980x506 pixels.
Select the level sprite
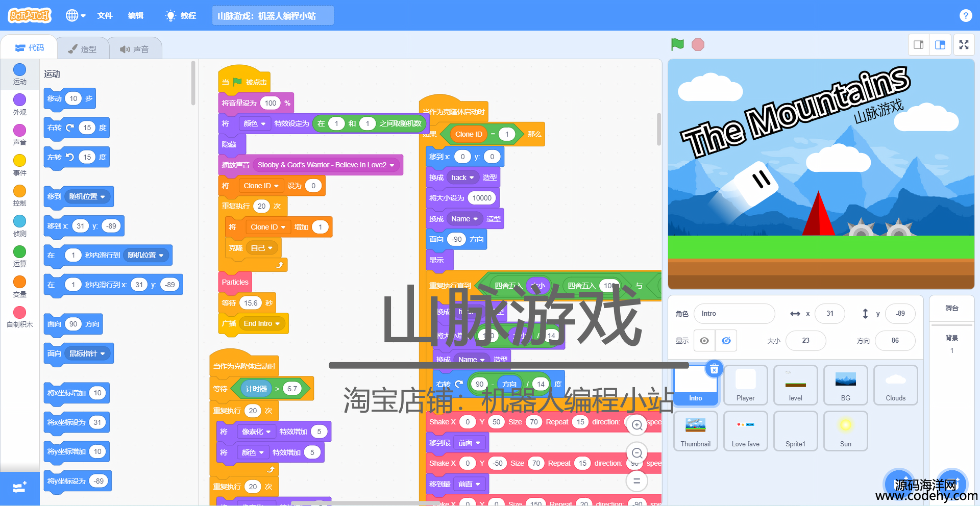point(795,385)
